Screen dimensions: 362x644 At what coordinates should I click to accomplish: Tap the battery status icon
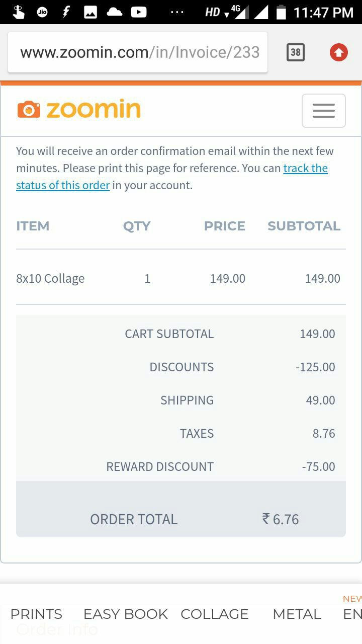pos(282,12)
